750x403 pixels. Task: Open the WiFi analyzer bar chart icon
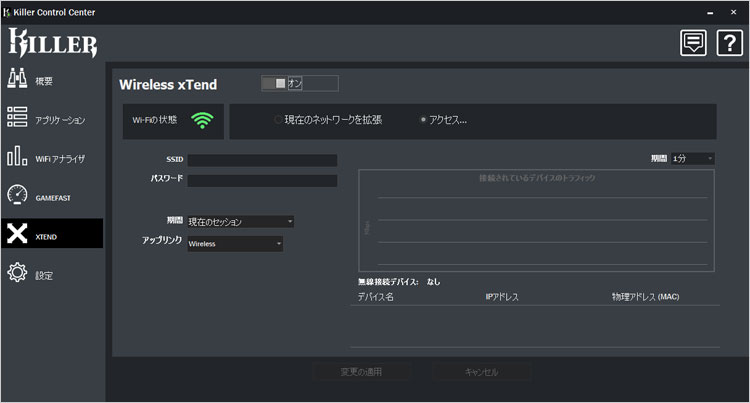click(17, 156)
